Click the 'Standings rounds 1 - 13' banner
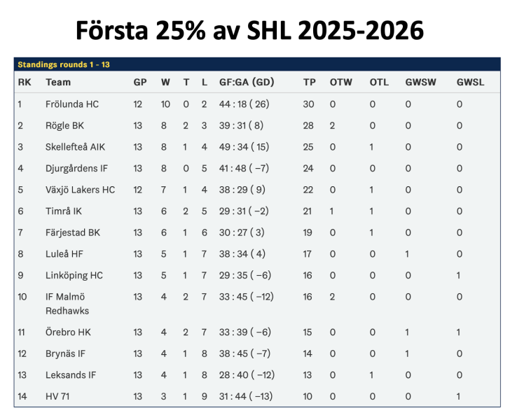517x420 pixels. click(x=64, y=64)
